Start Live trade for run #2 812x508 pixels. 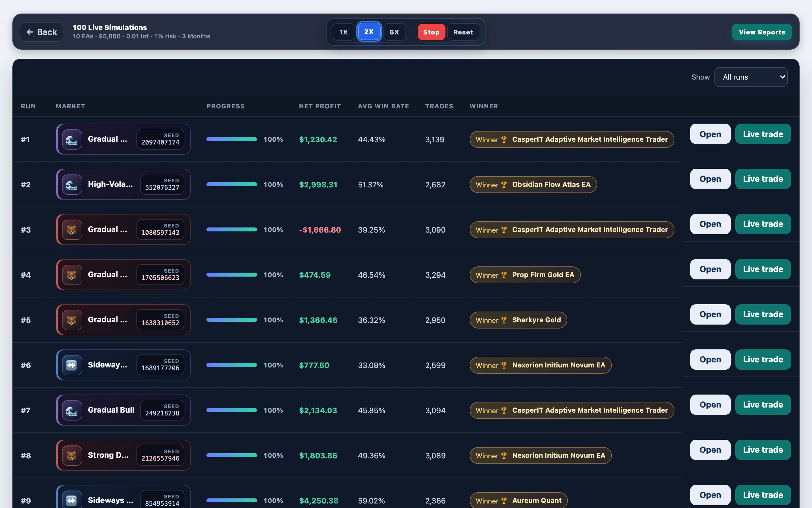(x=763, y=179)
